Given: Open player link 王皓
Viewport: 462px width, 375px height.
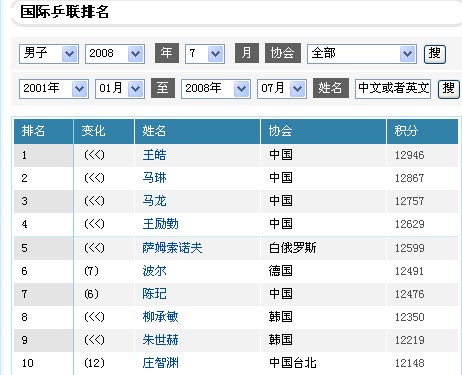Looking at the screenshot, I should coord(154,155).
